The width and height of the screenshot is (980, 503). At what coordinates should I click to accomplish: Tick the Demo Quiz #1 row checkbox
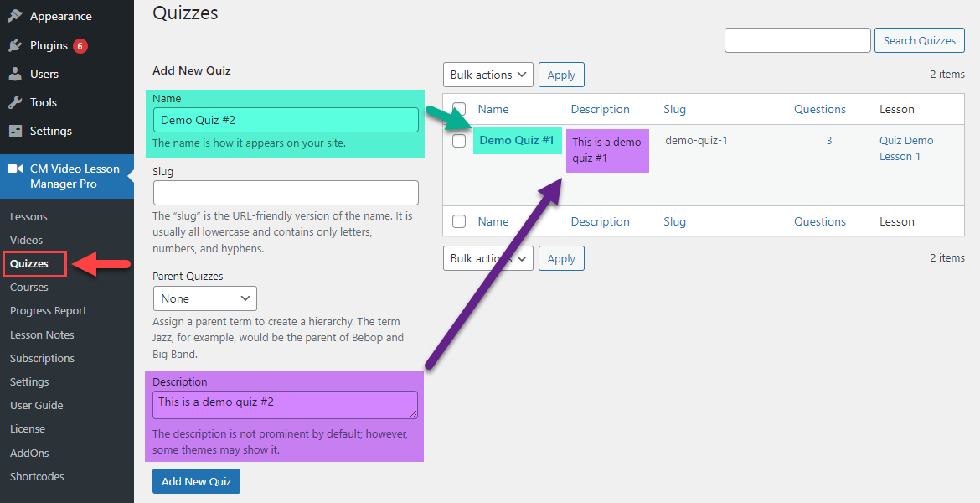(x=459, y=141)
